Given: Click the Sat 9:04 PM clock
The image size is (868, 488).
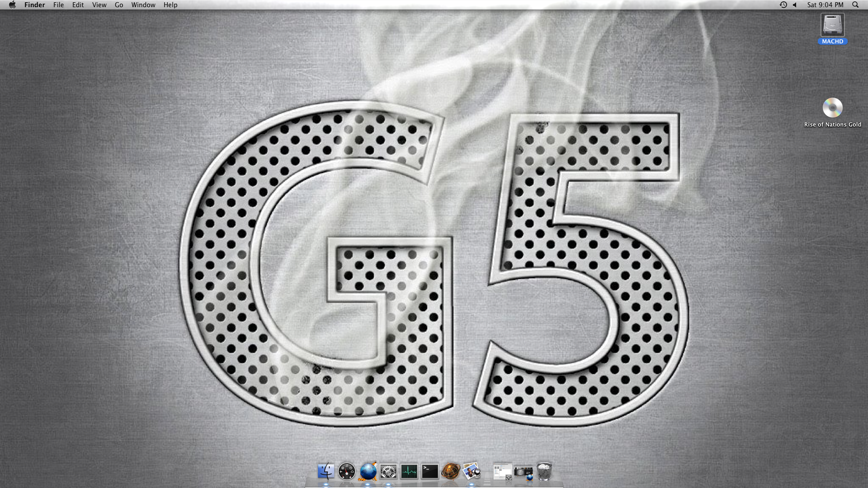Looking at the screenshot, I should [x=825, y=5].
